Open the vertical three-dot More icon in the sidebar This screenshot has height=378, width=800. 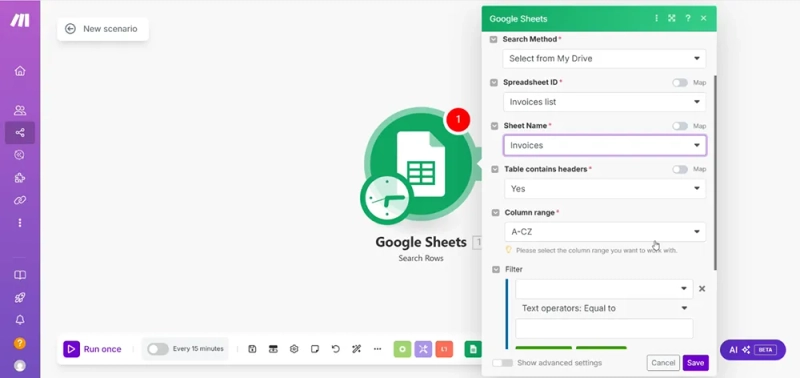(20, 223)
